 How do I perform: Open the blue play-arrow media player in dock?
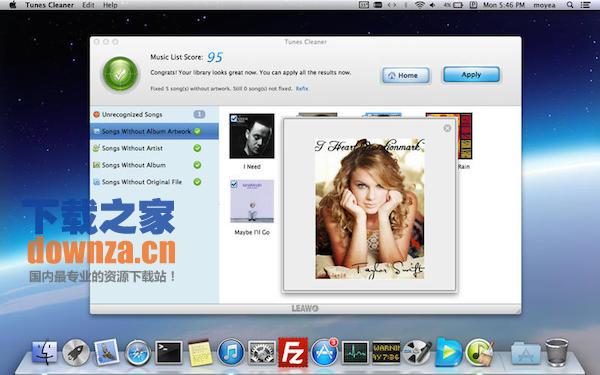tap(448, 352)
